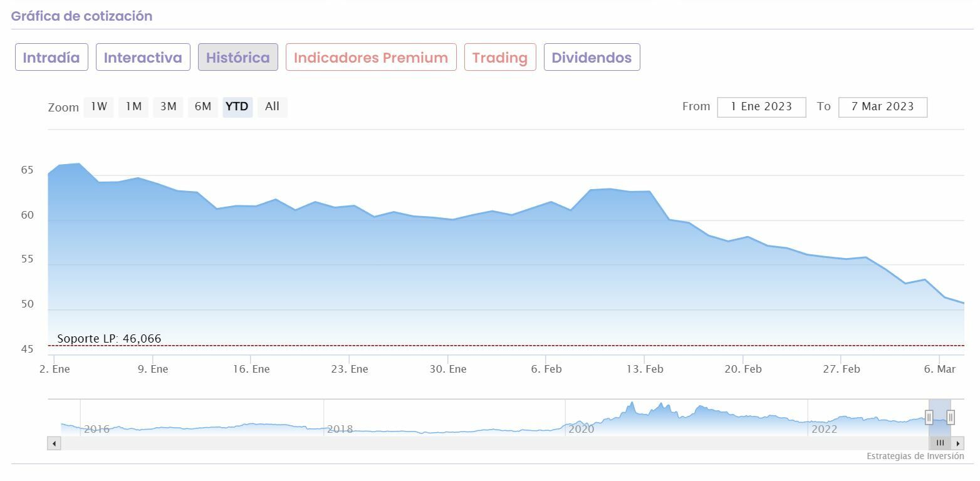Zoom chart to All data
The image size is (980, 481).
[272, 106]
